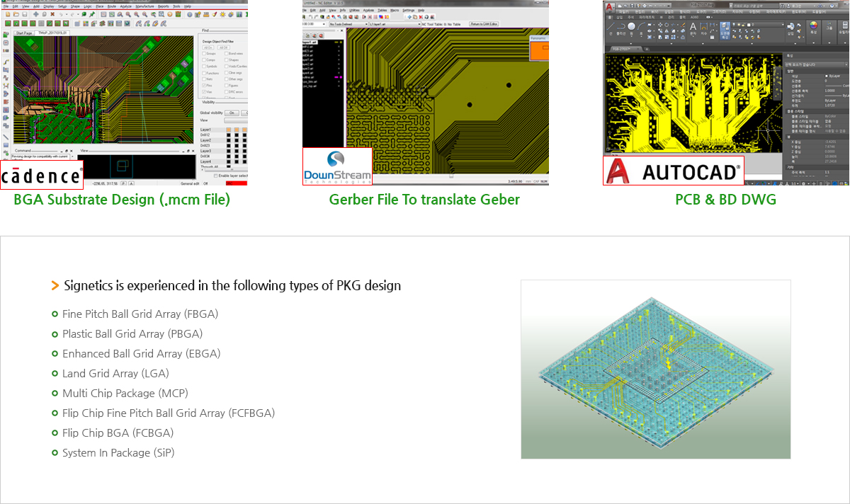Click the Insert block icon in AutoCAD ribbon
The image size is (850, 504).
click(790, 28)
